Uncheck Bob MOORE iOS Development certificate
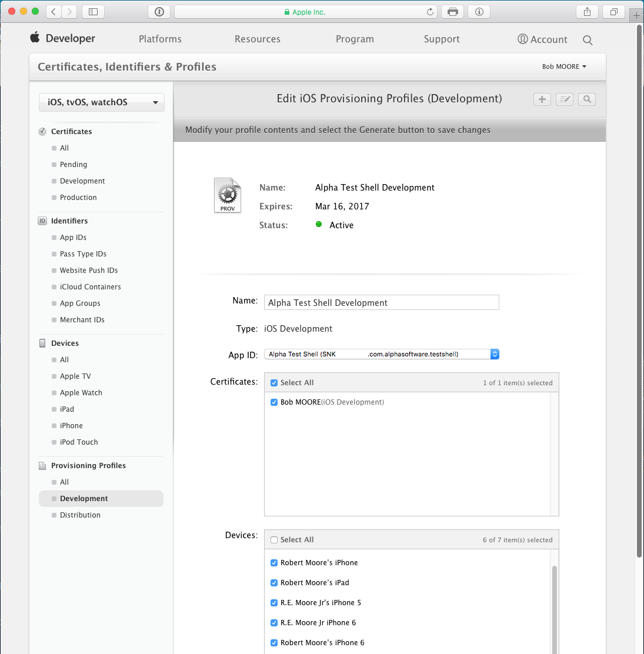 pos(274,402)
